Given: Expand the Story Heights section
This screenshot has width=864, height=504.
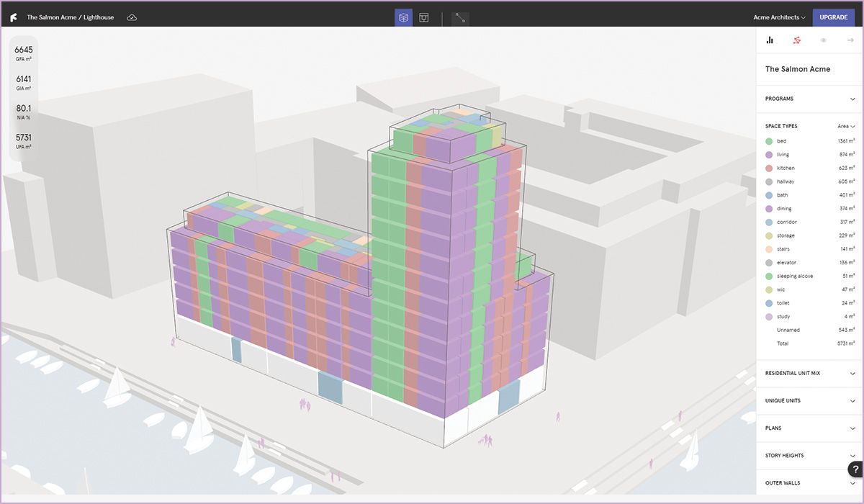Looking at the screenshot, I should (x=809, y=456).
